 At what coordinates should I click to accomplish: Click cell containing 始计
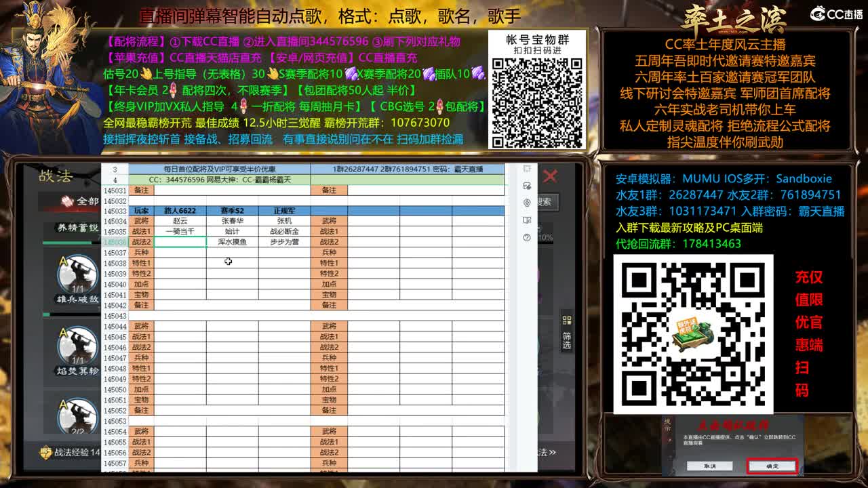click(x=233, y=231)
